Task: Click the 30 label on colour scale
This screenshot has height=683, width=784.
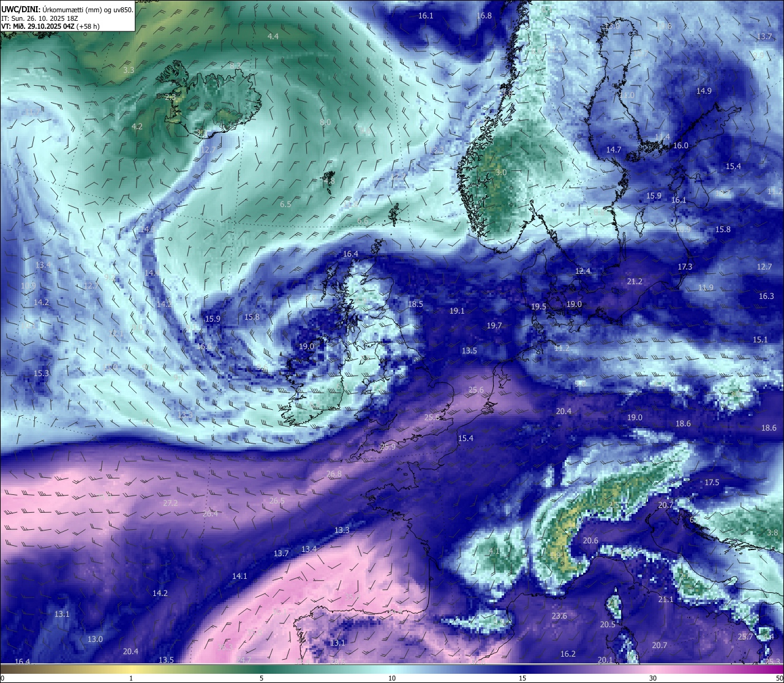Action: point(653,678)
